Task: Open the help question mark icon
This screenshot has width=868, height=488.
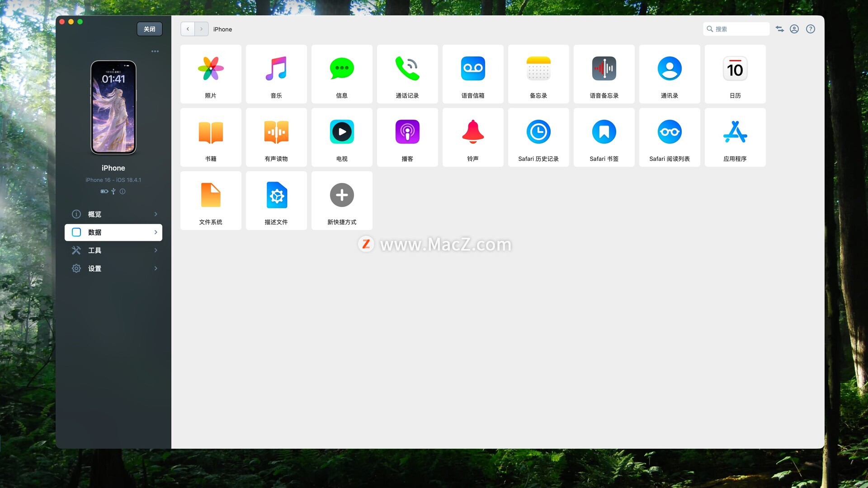Action: pos(811,29)
